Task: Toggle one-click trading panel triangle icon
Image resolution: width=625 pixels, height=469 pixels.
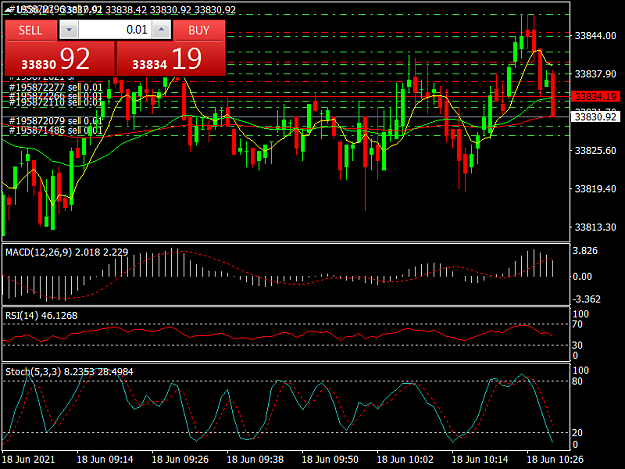Action: coord(8,10)
